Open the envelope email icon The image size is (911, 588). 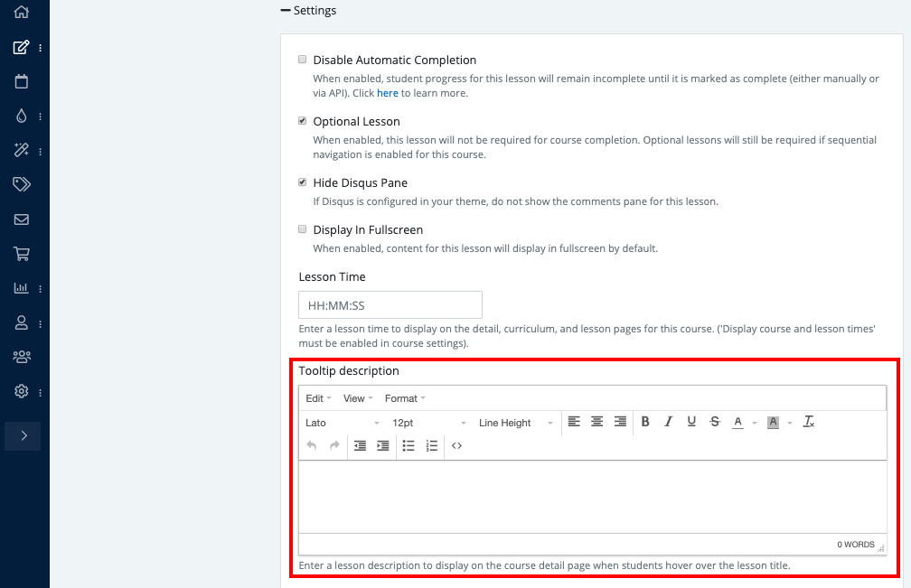(x=22, y=219)
